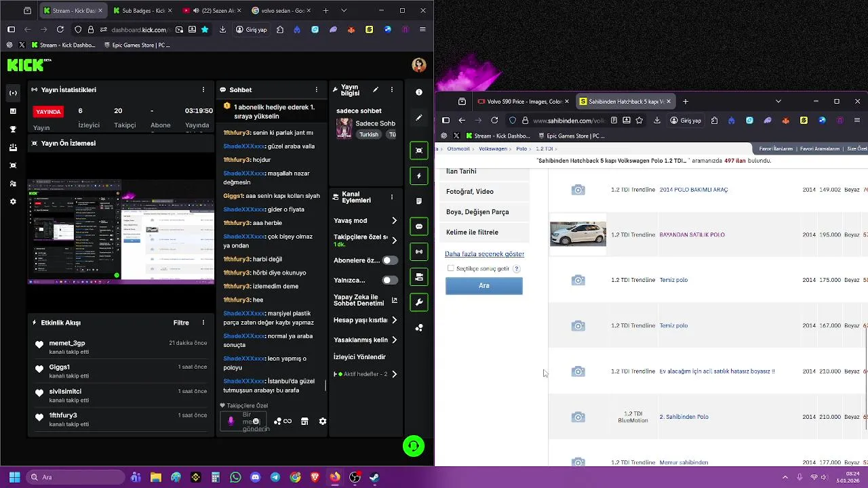
Task: Click lightning bolt icon in right rail
Action: coord(419,176)
